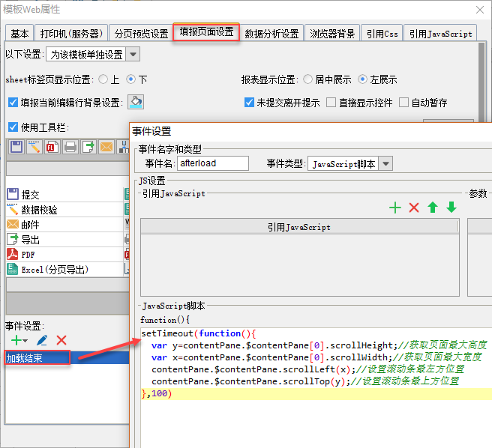Select 数据校验 in the toolbar button list
The height and width of the screenshot is (448, 492).
coord(64,210)
